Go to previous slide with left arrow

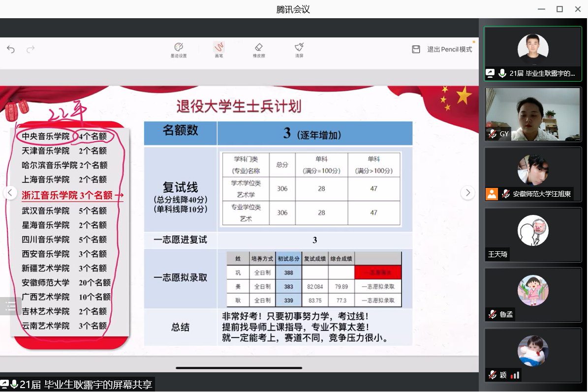tap(10, 193)
